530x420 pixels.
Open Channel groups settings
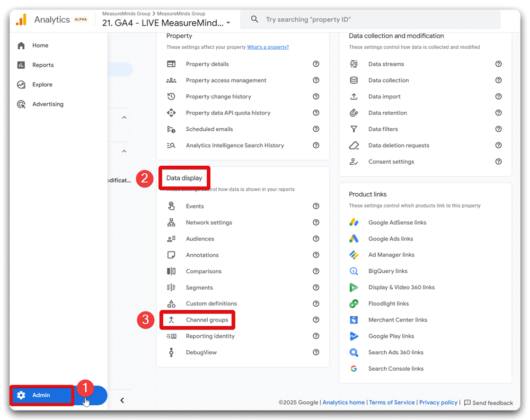coord(207,320)
